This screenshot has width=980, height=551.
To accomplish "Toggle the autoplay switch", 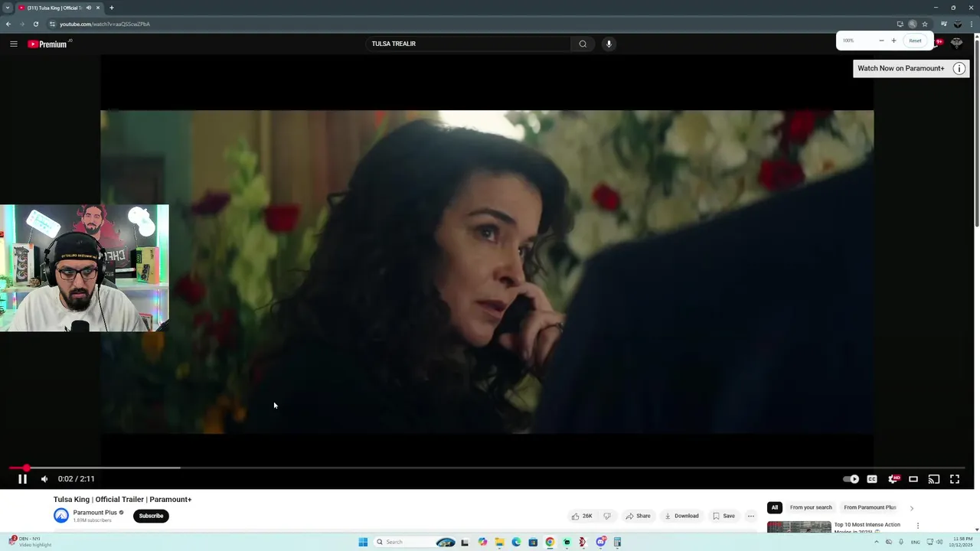I will 851,479.
